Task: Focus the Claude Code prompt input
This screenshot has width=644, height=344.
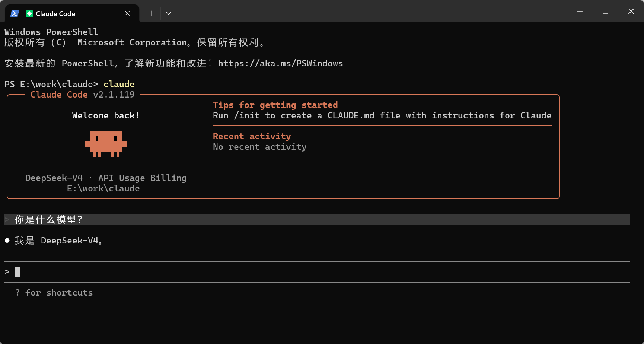Action: point(317,272)
